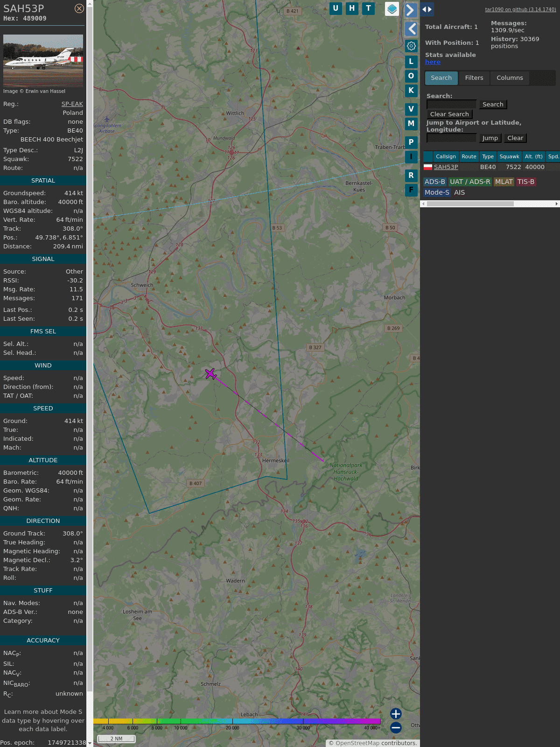Sort table by Route column
This screenshot has width=560, height=747.
469,157
